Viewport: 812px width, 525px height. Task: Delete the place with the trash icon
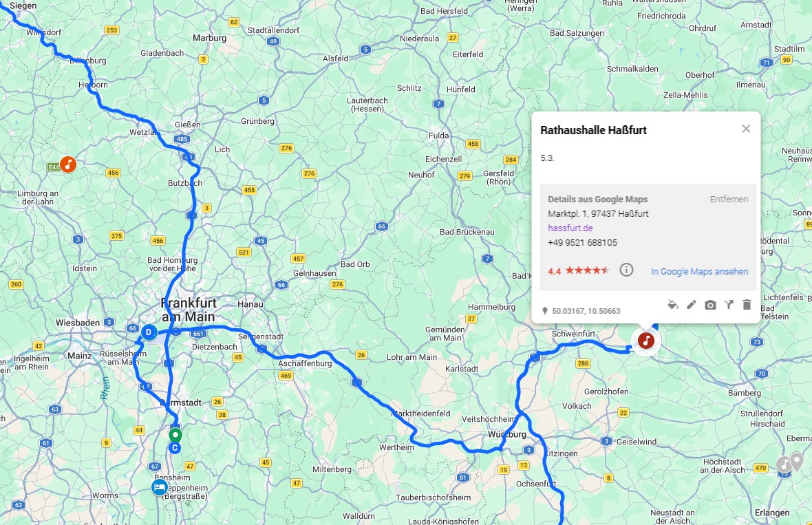click(x=747, y=304)
